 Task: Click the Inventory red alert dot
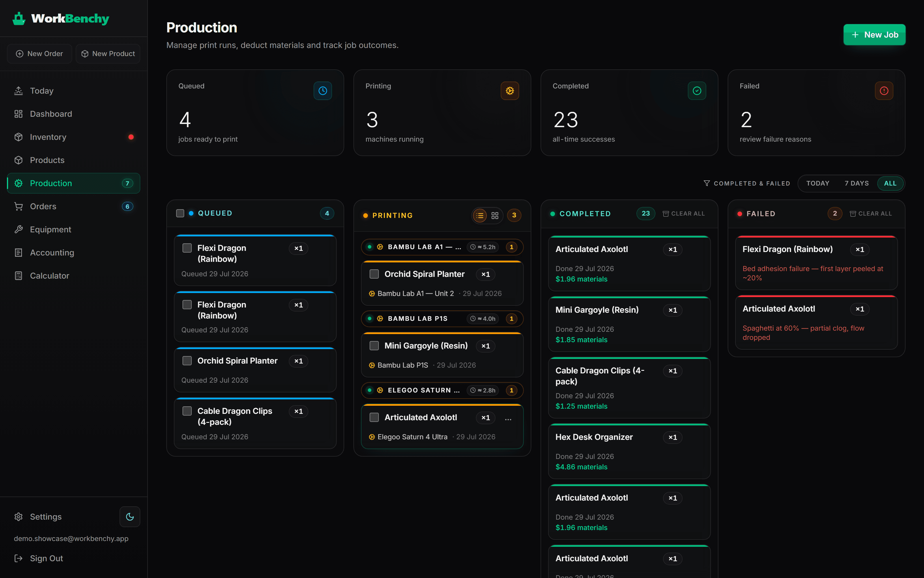[x=131, y=137]
